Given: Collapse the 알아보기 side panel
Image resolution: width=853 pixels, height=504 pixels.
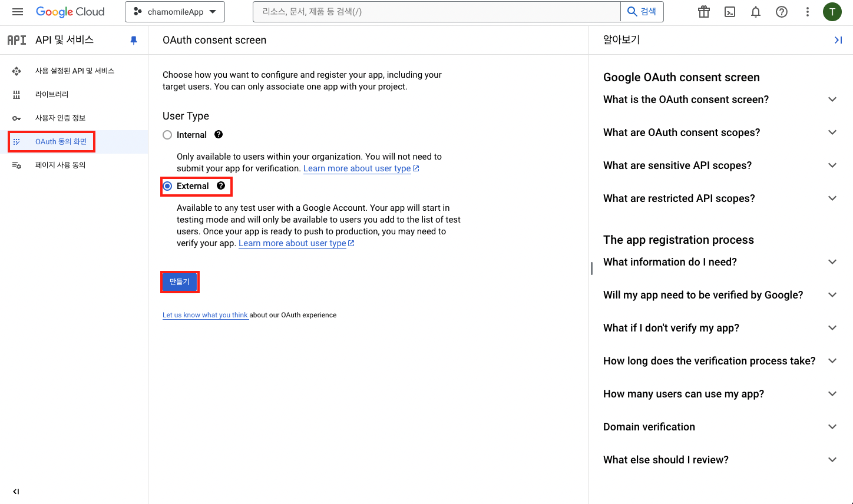Looking at the screenshot, I should (x=838, y=40).
